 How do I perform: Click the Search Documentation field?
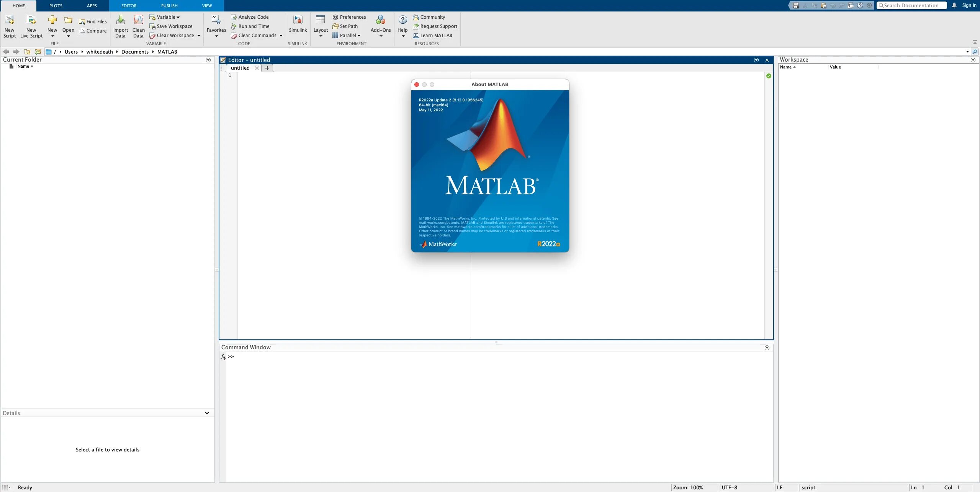coord(911,5)
